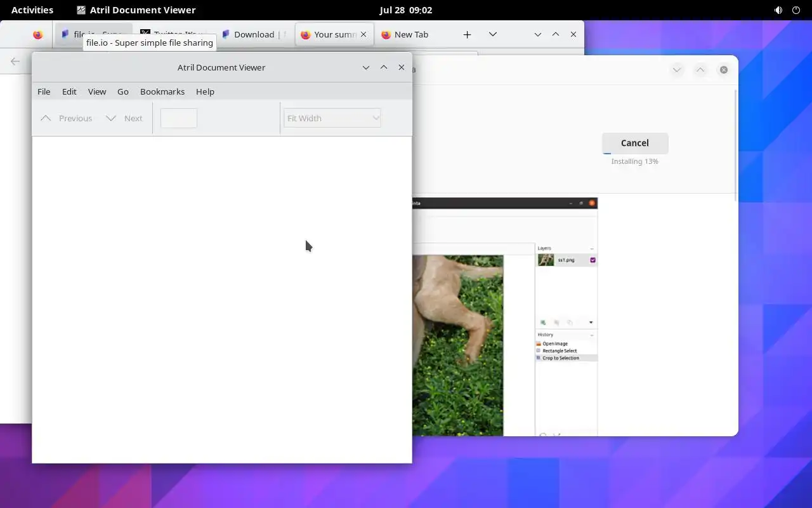
Task: Minimize the Software install window
Action: point(677,70)
